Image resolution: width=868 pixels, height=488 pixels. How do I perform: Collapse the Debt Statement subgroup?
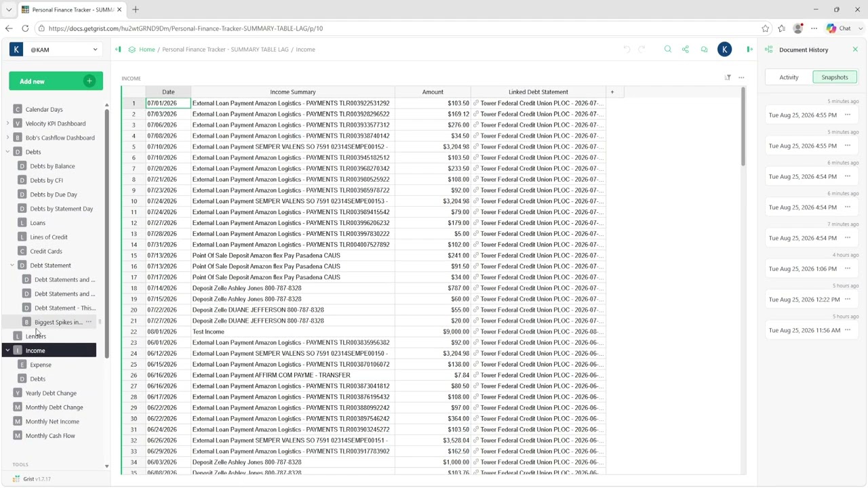click(x=12, y=265)
